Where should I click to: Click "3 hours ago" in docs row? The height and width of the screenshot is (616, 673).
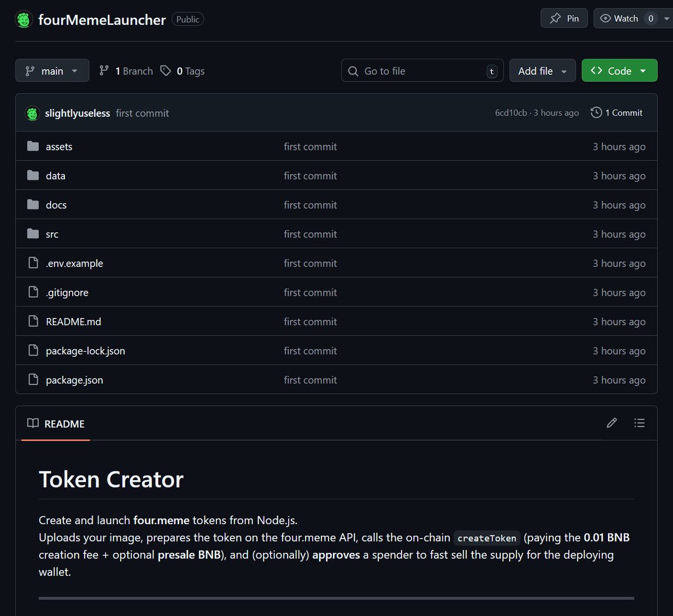619,205
